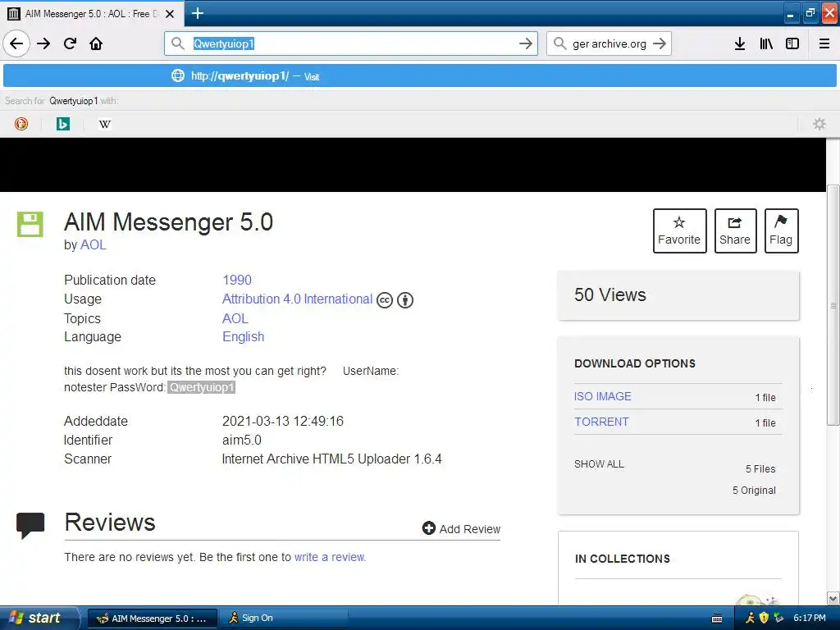The height and width of the screenshot is (630, 840).
Task: Open the hamburger application menu
Action: point(824,43)
